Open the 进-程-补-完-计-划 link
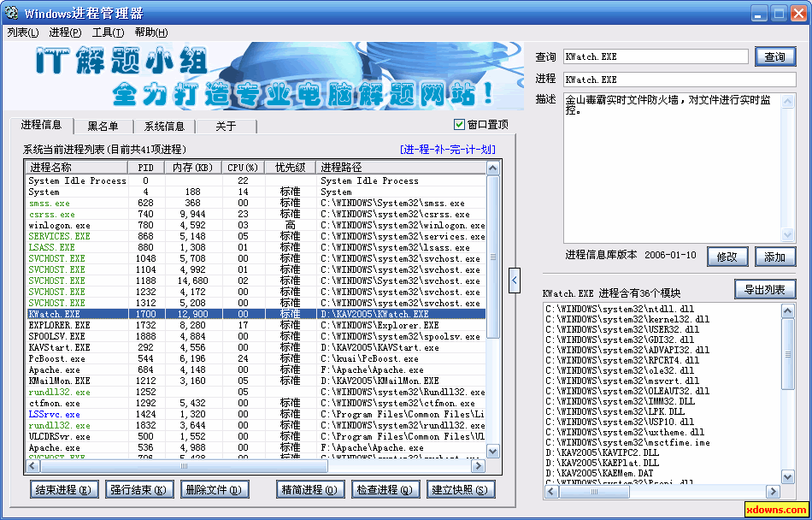The image size is (812, 520). [x=448, y=149]
